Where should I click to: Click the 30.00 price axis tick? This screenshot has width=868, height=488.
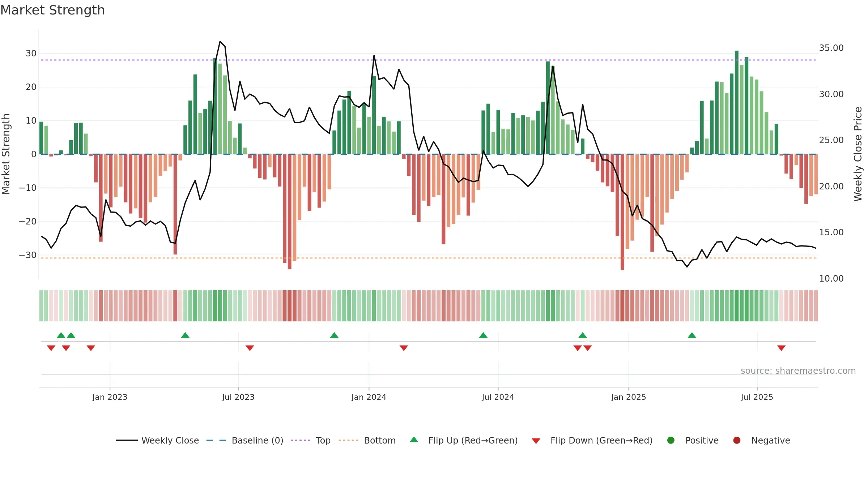pos(831,94)
